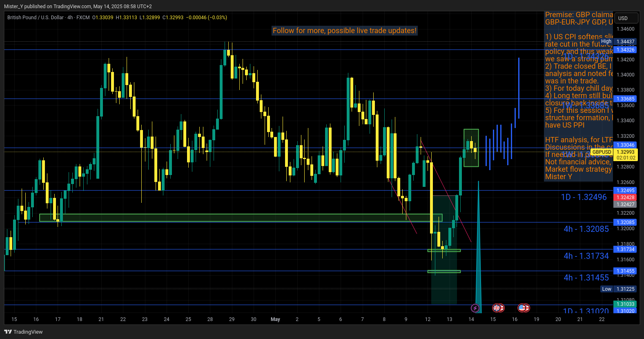
Task: Click the '12' date on time axis
Action: click(x=428, y=319)
